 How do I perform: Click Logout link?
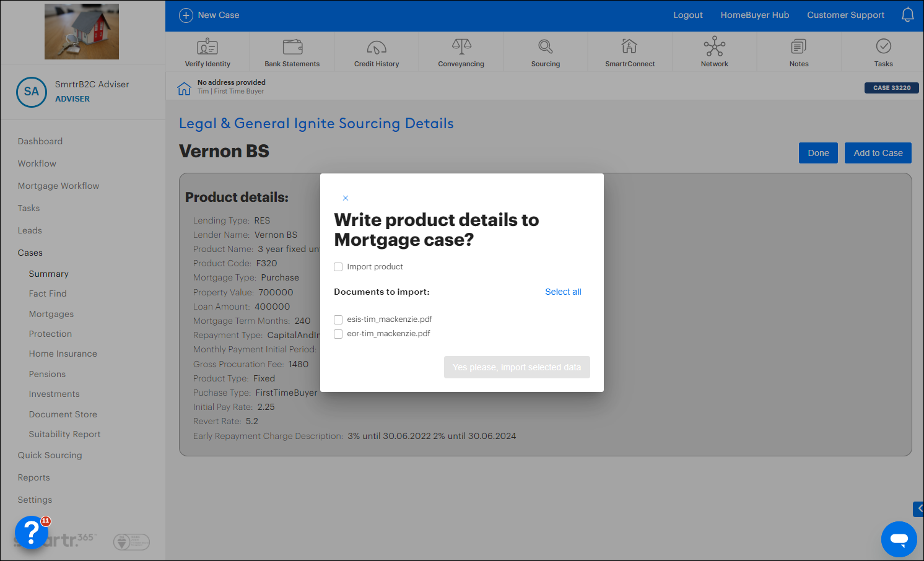(x=688, y=15)
